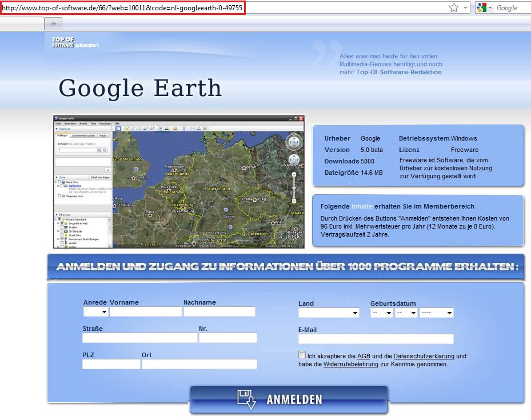Open a new tab with plus button
Viewport: 531px width, 420px height.
click(x=54, y=23)
